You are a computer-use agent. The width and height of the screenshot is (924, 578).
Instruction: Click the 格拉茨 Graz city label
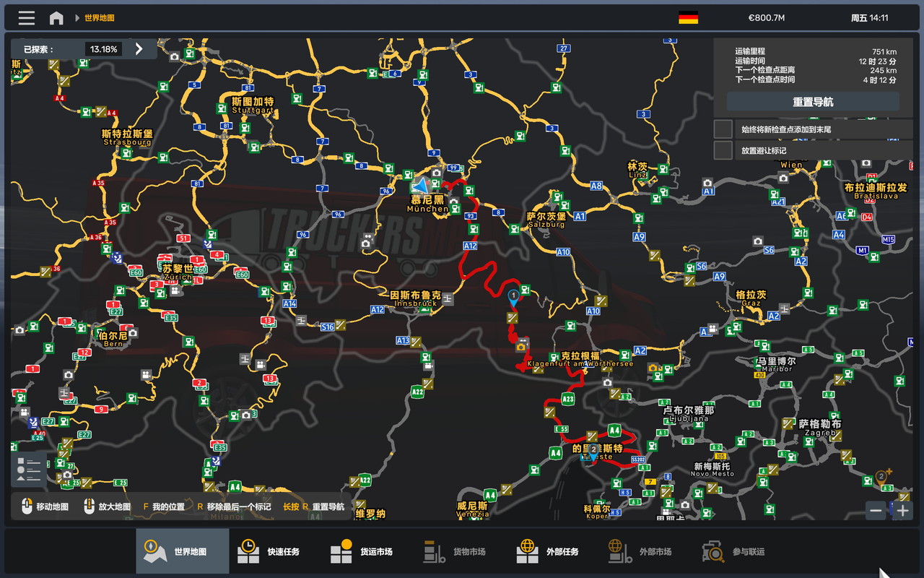tap(751, 298)
